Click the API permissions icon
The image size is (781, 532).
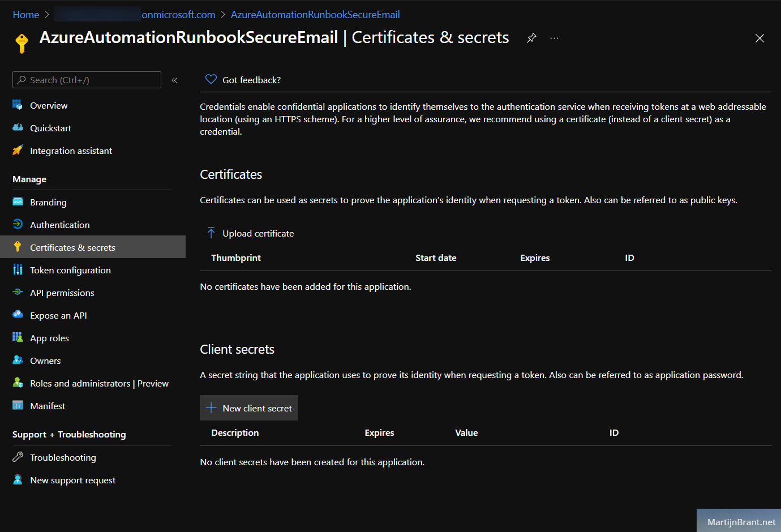[x=18, y=293]
